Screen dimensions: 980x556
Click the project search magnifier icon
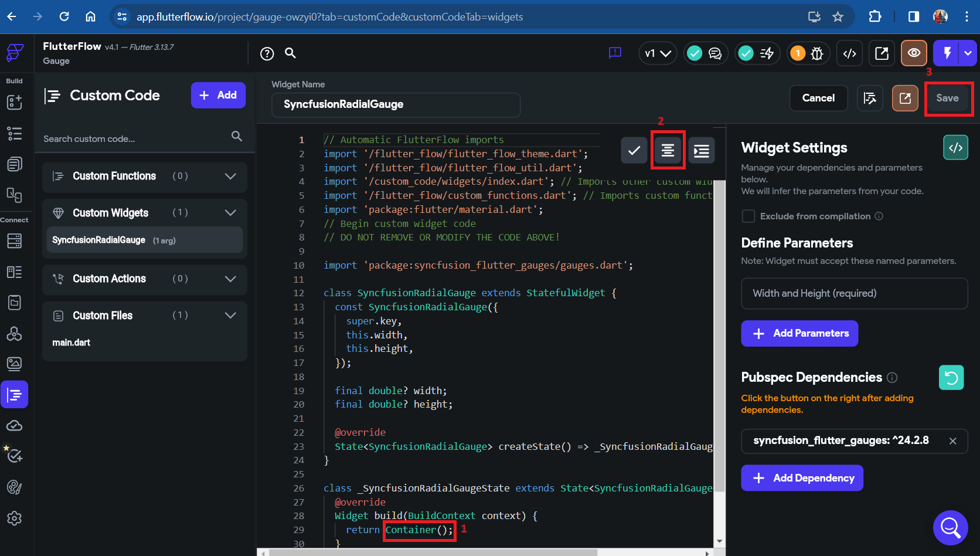[x=290, y=53]
